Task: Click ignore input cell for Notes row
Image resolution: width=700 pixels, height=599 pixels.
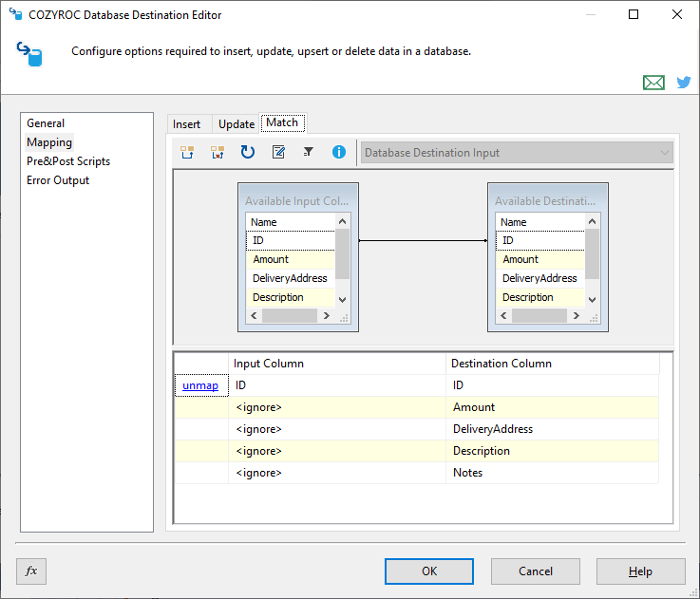Action: point(337,473)
